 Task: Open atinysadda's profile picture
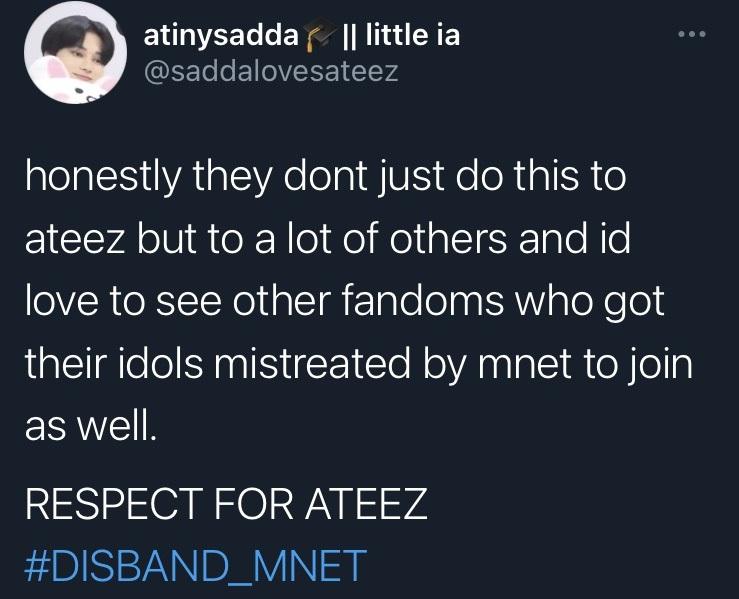[x=75, y=54]
